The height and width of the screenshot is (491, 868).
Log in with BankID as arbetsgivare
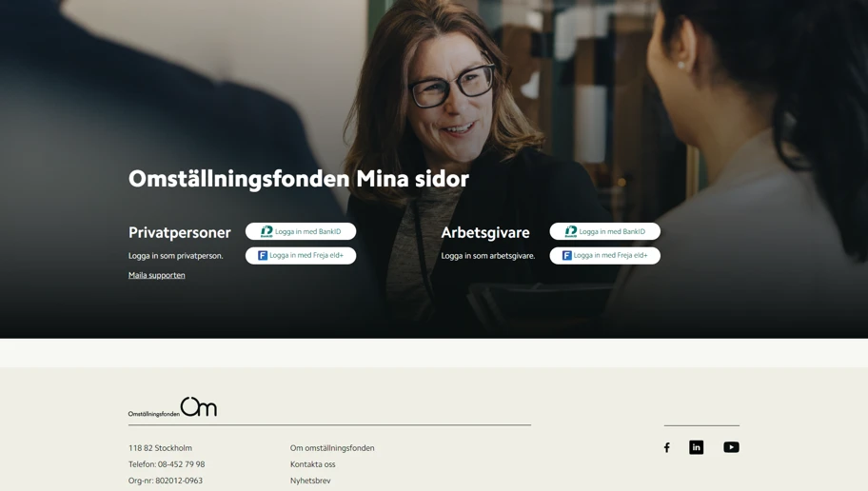pyautogui.click(x=604, y=231)
